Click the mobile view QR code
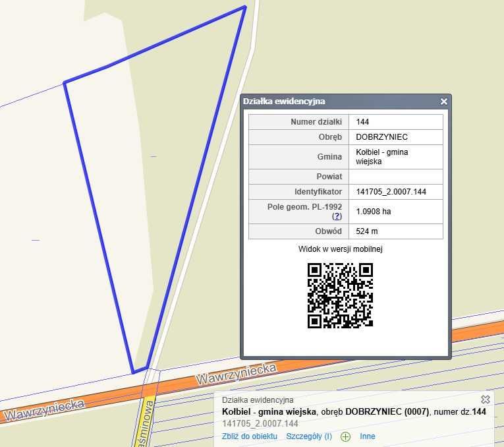Viewport: 504px width, 447px height. [x=340, y=295]
